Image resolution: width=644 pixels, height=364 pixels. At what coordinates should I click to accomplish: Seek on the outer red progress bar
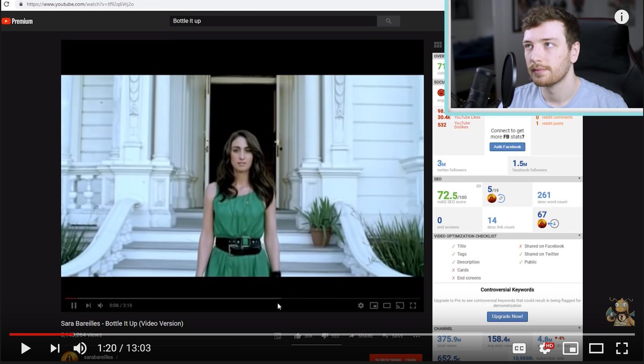pyautogui.click(x=322, y=334)
